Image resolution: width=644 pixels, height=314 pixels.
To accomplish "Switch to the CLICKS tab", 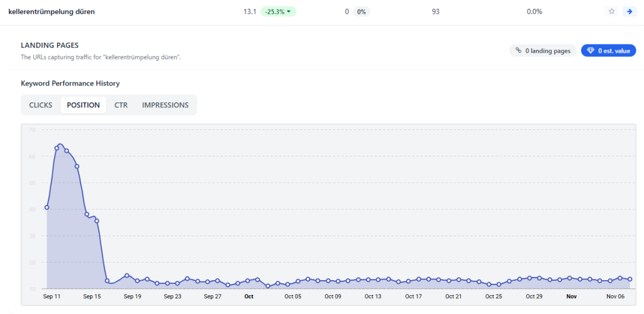I will click(41, 105).
